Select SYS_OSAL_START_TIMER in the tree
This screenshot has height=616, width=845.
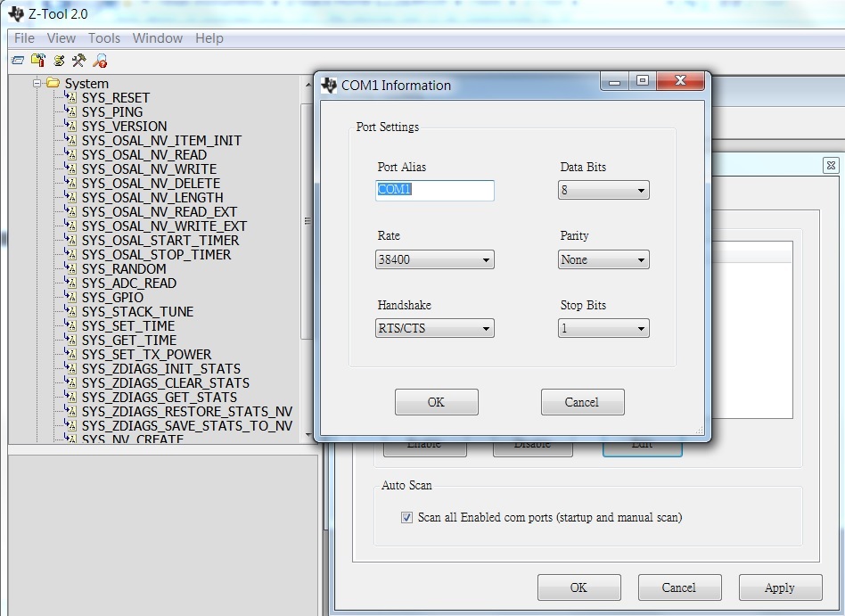click(x=160, y=241)
